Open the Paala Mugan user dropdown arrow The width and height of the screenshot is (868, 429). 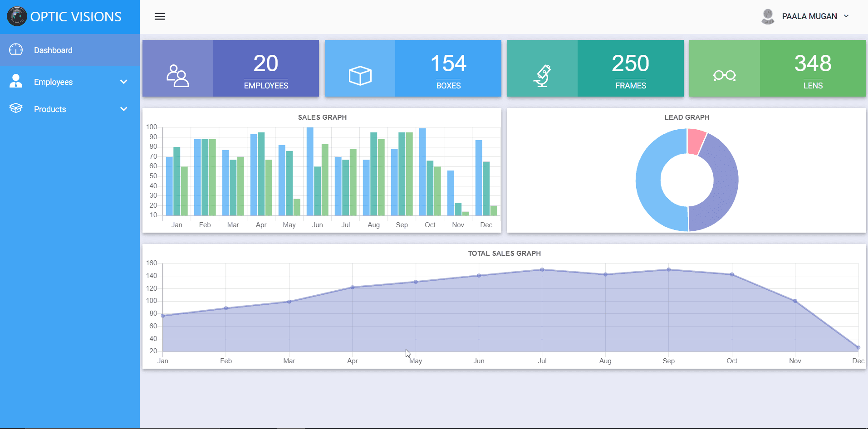tap(846, 16)
